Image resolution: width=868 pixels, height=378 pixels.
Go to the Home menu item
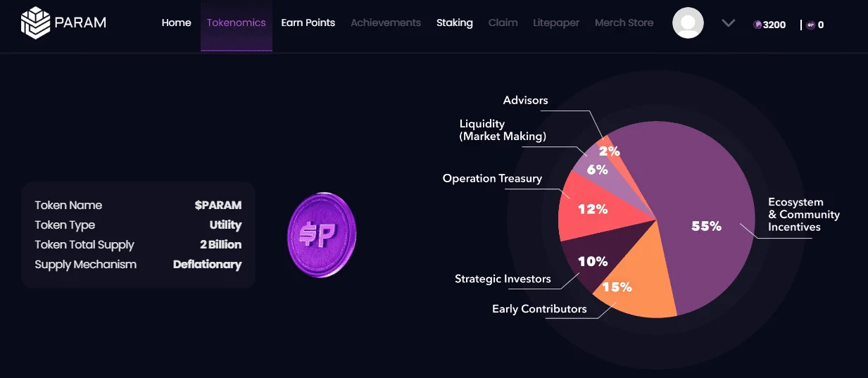pos(176,23)
